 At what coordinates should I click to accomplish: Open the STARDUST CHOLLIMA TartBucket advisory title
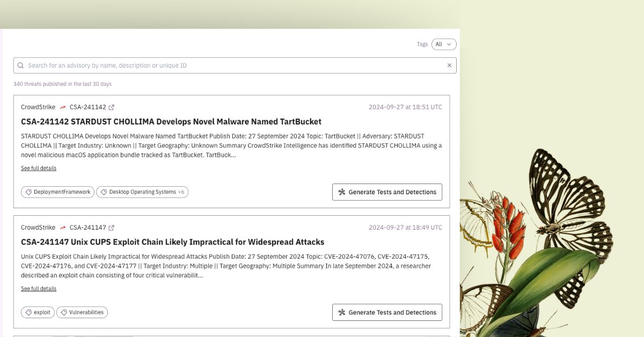pos(171,122)
